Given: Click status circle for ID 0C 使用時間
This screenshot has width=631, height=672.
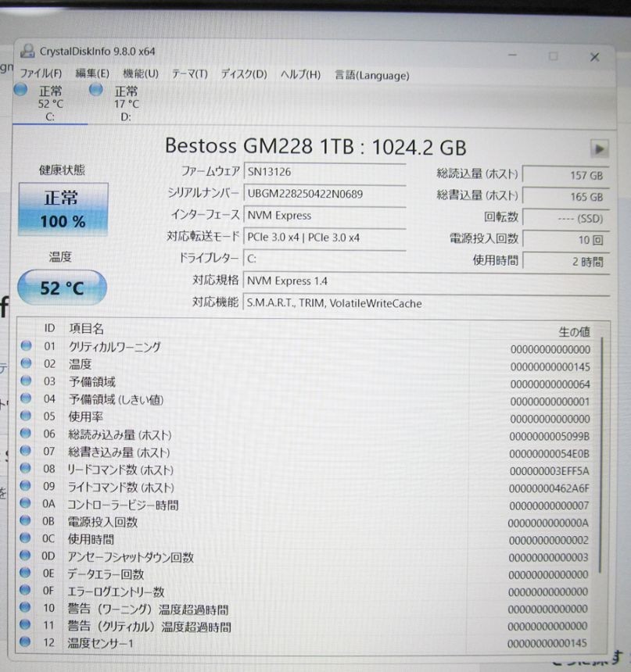Looking at the screenshot, I should coord(26,538).
